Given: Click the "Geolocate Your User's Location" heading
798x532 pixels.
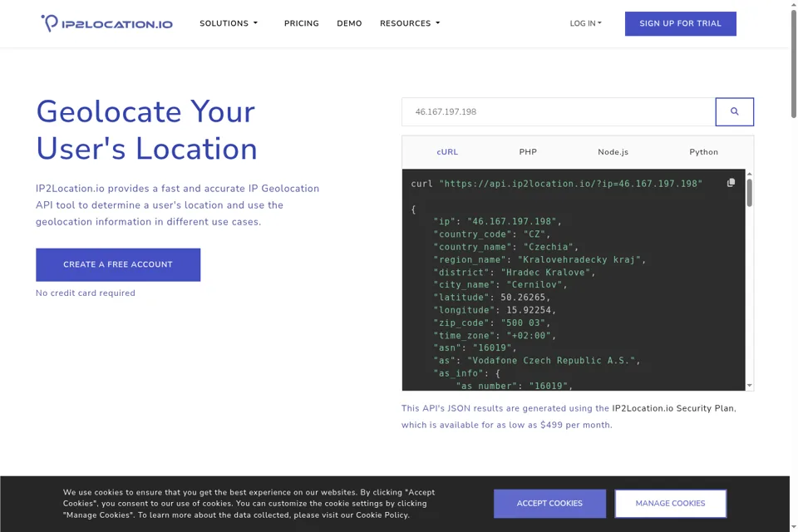Looking at the screenshot, I should (146, 130).
